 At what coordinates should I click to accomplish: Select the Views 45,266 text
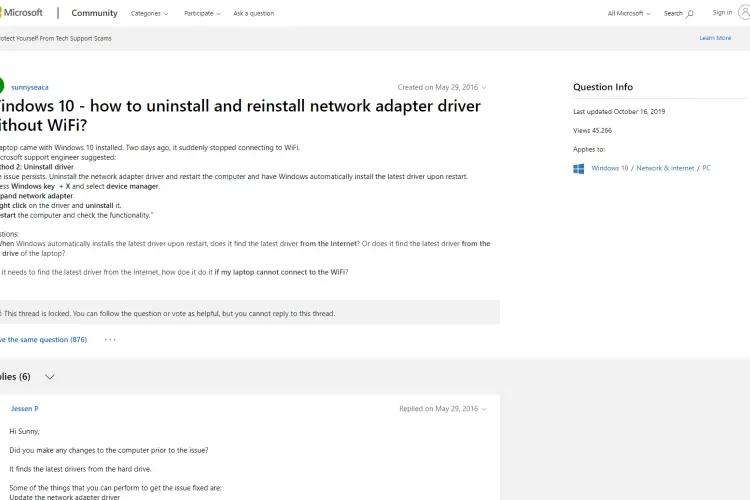coord(592,130)
